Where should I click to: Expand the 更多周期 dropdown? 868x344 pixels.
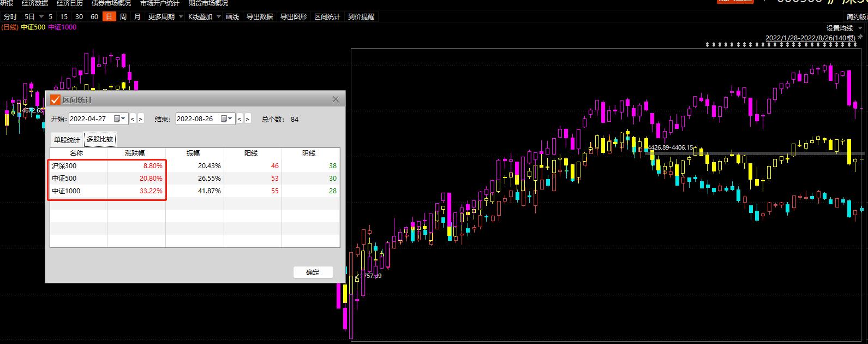tap(165, 17)
